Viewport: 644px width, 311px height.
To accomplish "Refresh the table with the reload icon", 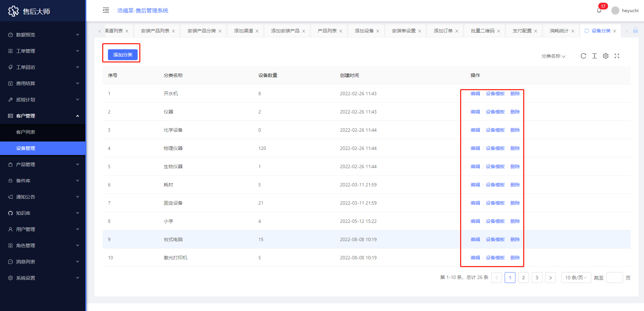I will [583, 56].
